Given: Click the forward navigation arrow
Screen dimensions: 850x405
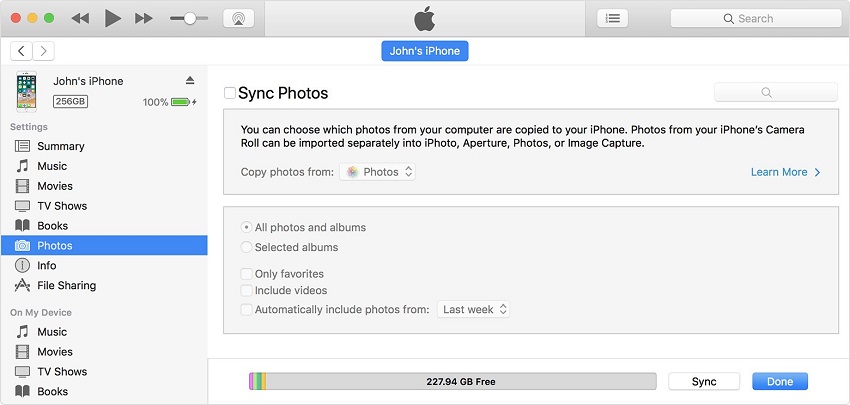Looking at the screenshot, I should [x=44, y=50].
